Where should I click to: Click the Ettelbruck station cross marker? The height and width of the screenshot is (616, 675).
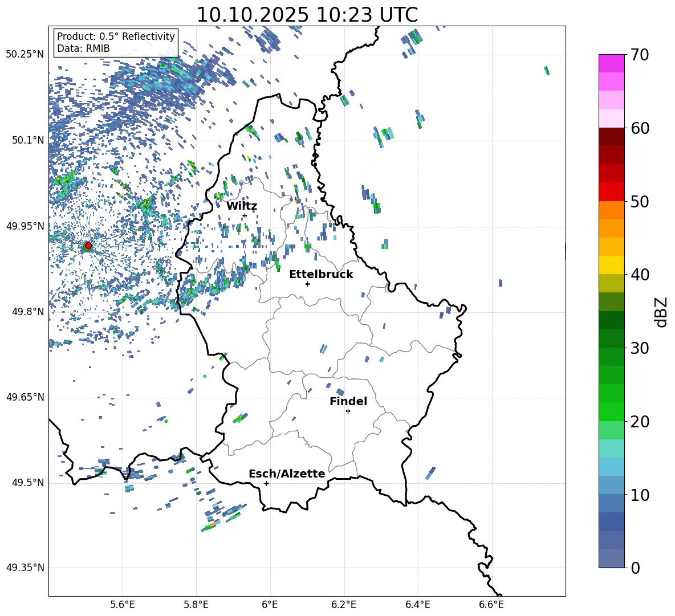tap(307, 284)
